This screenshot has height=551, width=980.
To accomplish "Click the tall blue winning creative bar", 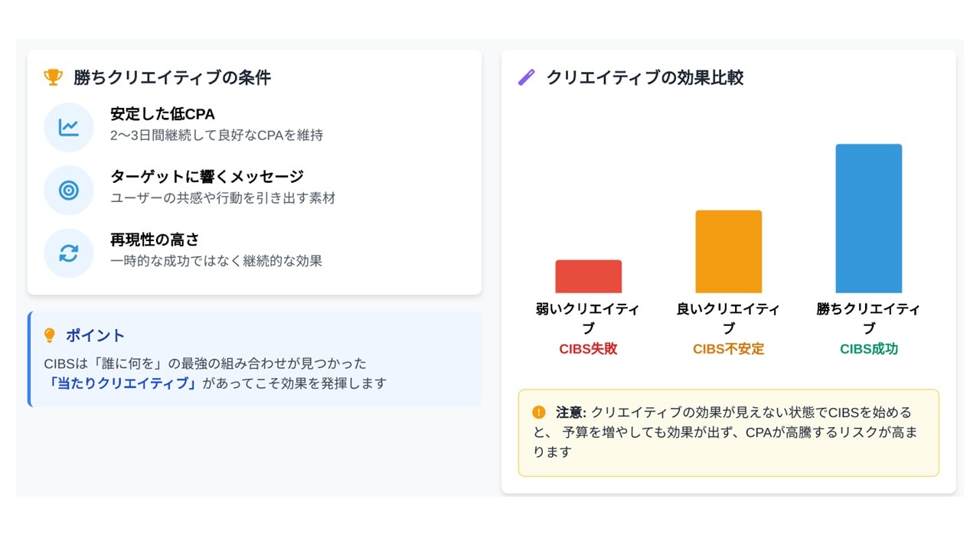I will coord(868,219).
